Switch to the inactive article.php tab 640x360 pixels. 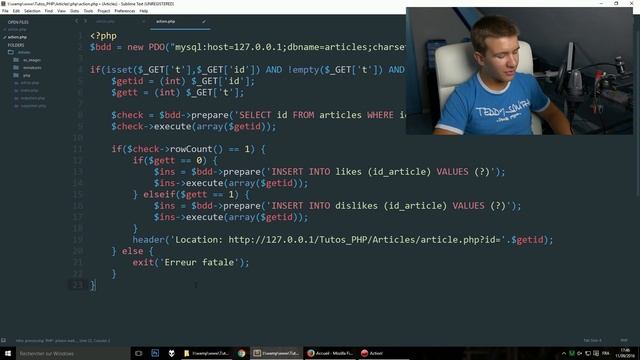click(105, 21)
